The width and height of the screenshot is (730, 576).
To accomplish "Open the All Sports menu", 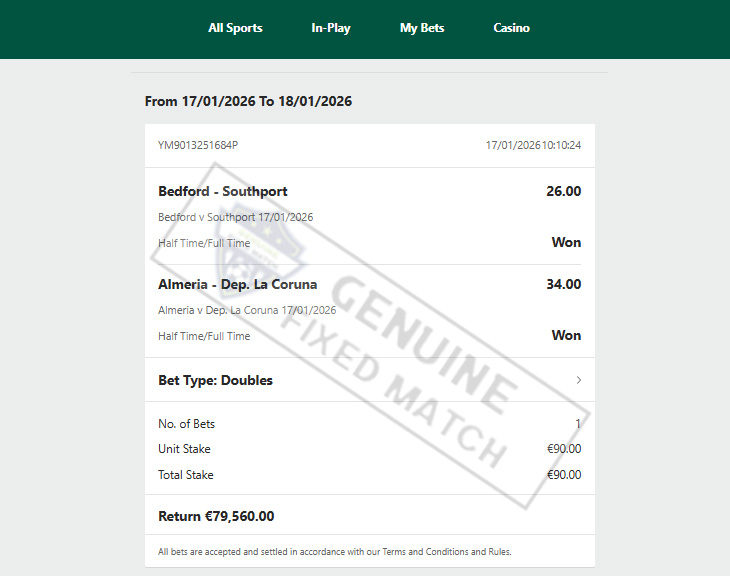I will coord(235,28).
